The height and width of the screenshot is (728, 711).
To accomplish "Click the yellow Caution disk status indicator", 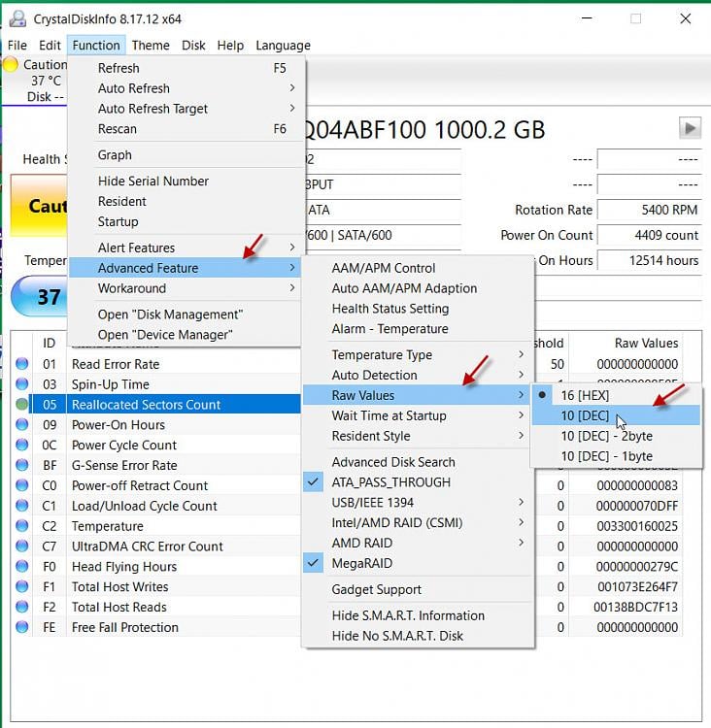I will click(x=11, y=64).
